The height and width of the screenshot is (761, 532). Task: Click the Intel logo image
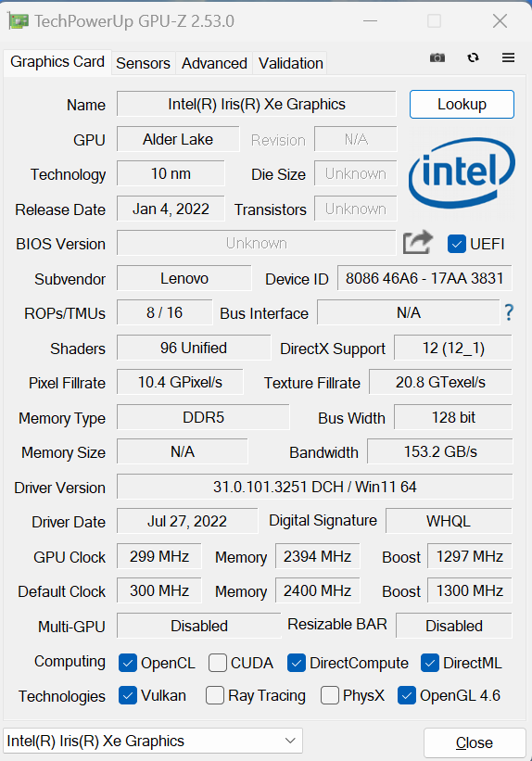click(x=462, y=173)
